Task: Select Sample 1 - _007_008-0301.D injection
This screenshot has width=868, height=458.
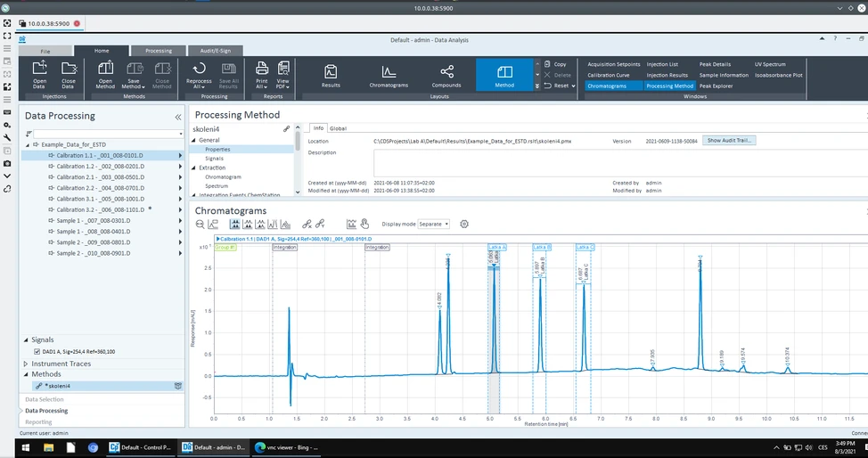Action: pyautogui.click(x=94, y=220)
